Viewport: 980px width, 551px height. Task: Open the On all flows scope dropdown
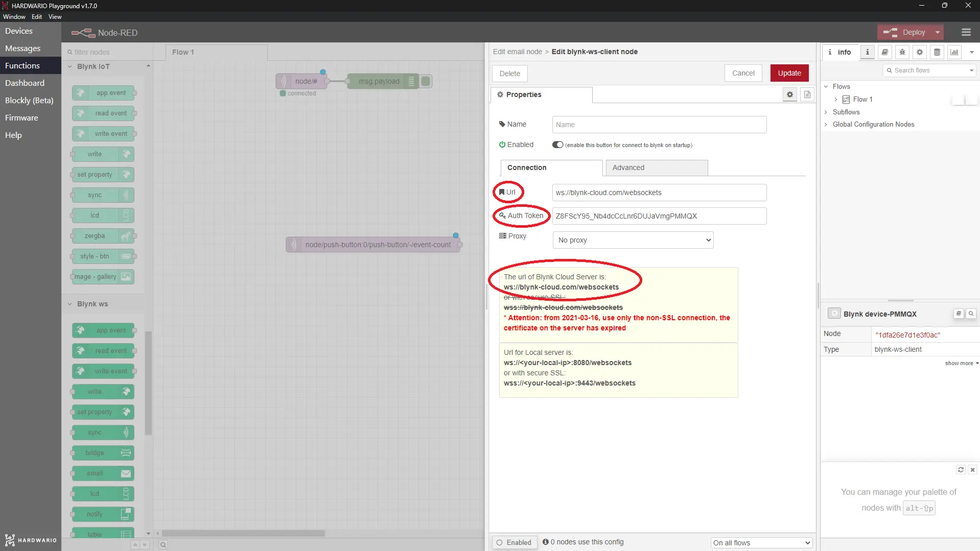click(761, 543)
